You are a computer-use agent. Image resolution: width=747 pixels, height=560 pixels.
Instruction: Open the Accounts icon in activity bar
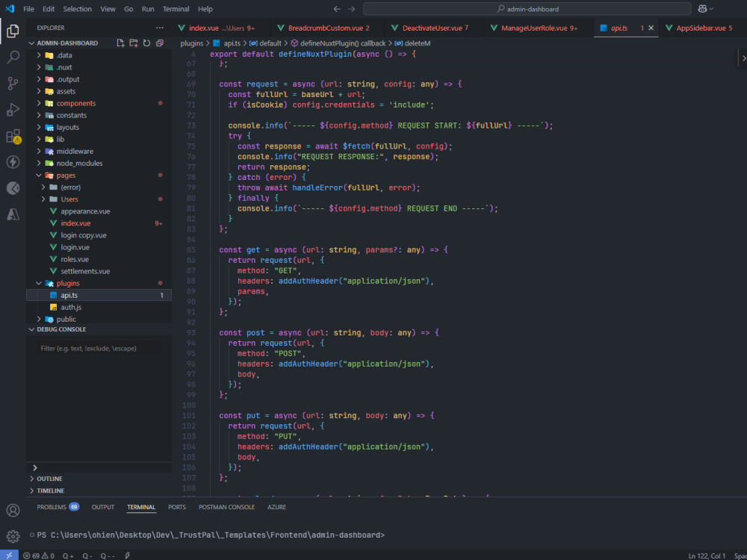13,511
